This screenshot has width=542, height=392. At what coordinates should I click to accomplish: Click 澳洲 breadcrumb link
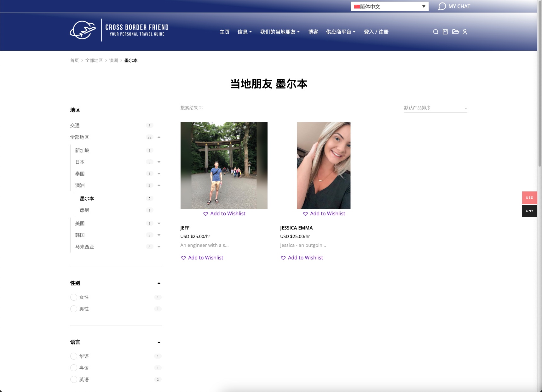(113, 60)
